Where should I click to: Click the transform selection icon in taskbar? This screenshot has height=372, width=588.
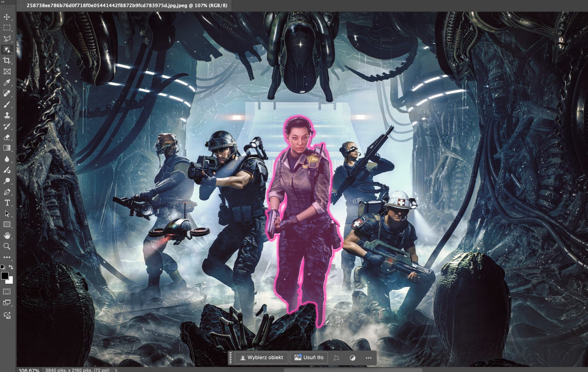tap(336, 358)
